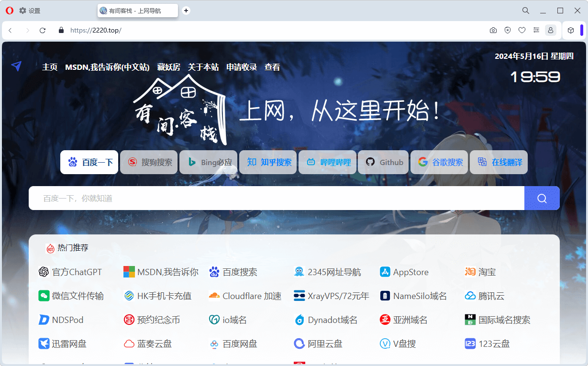Open the 申请收录 menu item

pyautogui.click(x=242, y=67)
